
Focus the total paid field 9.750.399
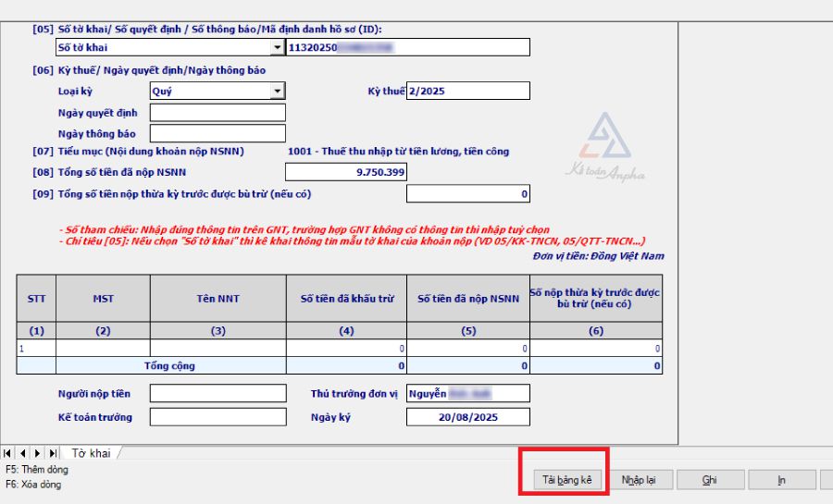[x=346, y=172]
